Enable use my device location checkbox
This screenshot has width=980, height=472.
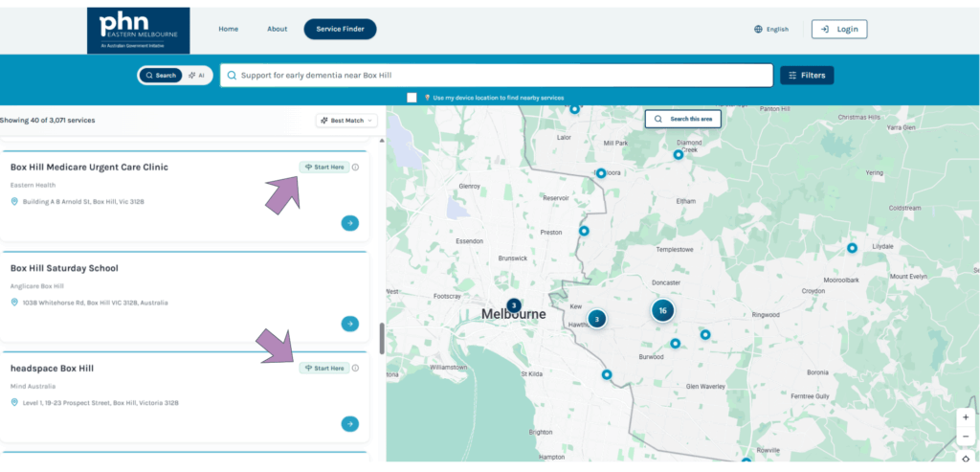(x=412, y=98)
